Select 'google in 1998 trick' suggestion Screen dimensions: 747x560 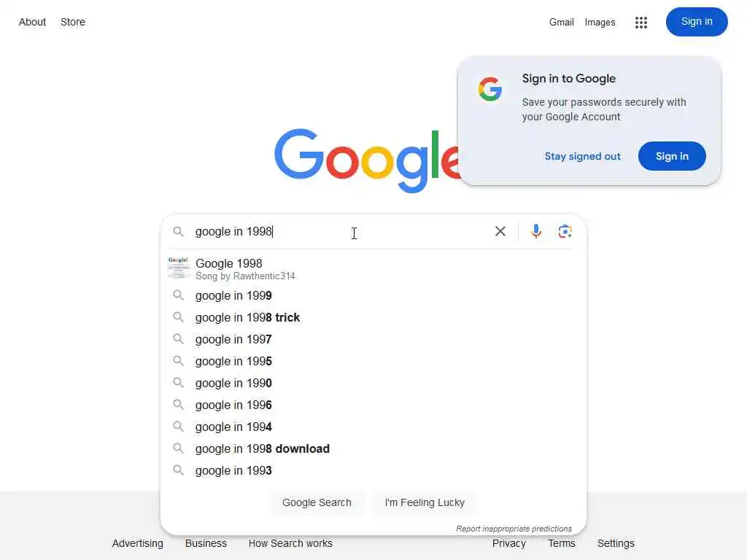point(248,317)
